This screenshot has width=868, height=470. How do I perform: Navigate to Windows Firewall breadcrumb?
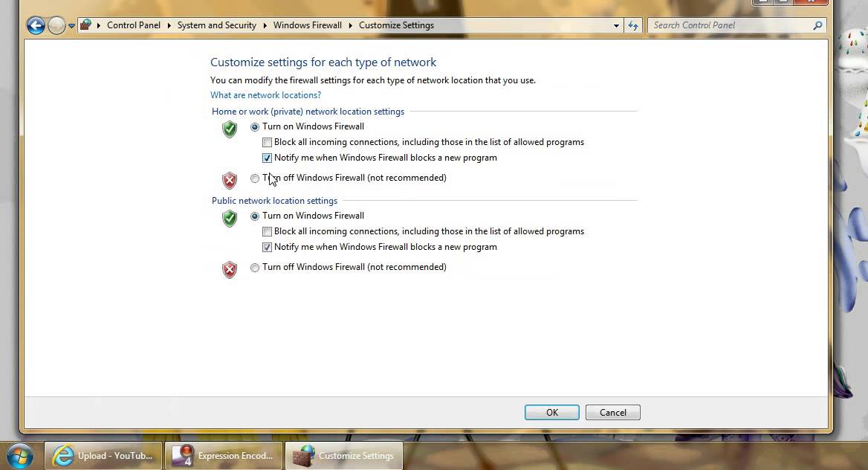point(307,25)
